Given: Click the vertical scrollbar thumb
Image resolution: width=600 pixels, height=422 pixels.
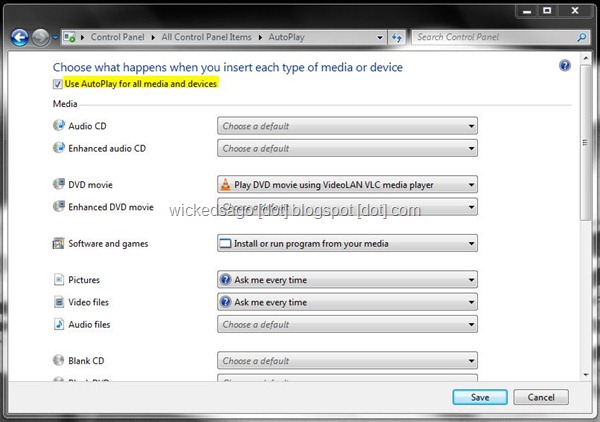Looking at the screenshot, I should tap(585, 142).
